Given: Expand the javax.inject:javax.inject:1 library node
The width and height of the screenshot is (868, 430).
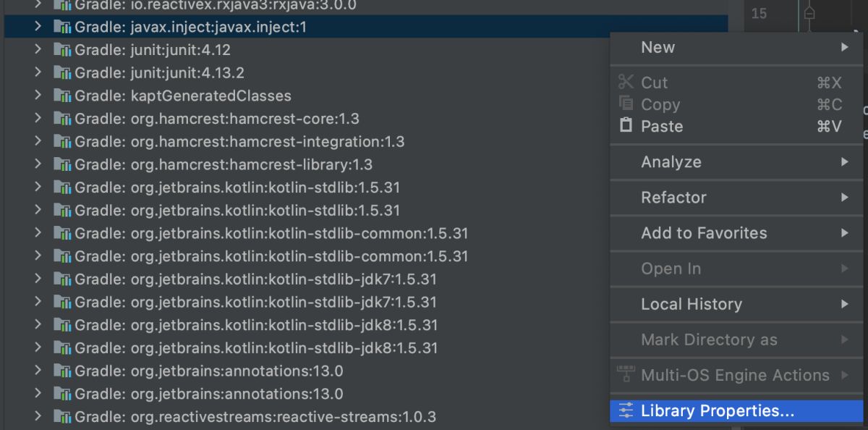Looking at the screenshot, I should click(38, 28).
